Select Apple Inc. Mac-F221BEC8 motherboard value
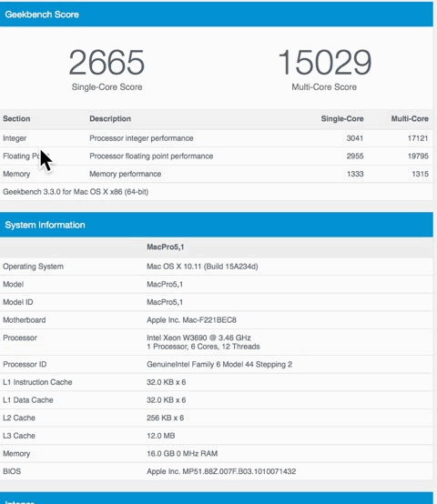 coord(192,320)
